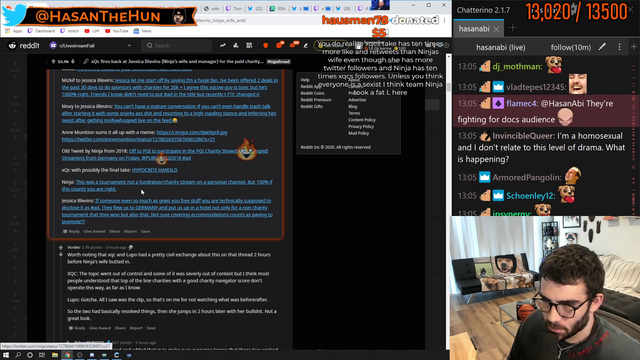Click the Megathread flair tag
The image size is (640, 360).
[279, 62]
